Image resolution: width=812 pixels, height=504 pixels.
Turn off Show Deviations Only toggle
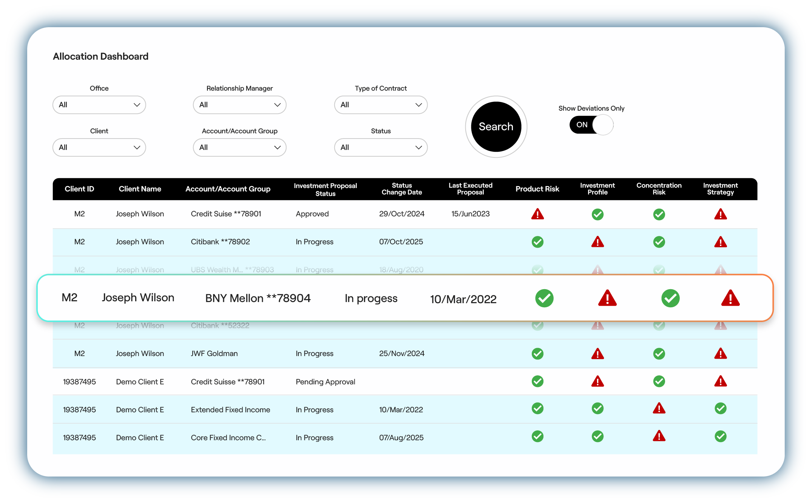coord(591,125)
